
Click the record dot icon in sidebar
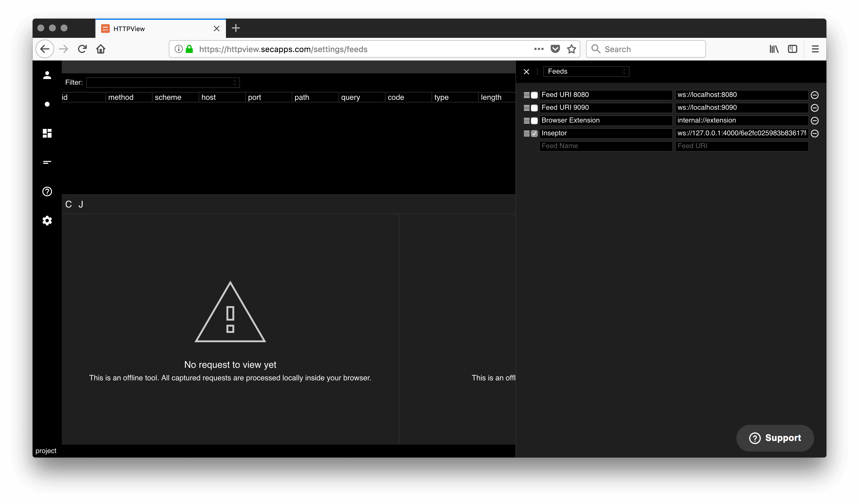tap(47, 104)
